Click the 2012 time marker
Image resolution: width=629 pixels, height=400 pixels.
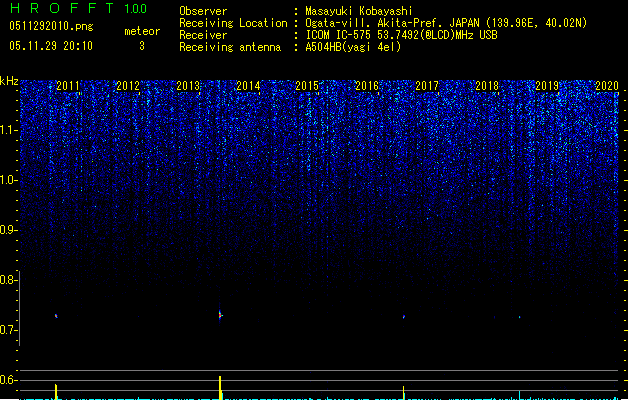click(128, 85)
